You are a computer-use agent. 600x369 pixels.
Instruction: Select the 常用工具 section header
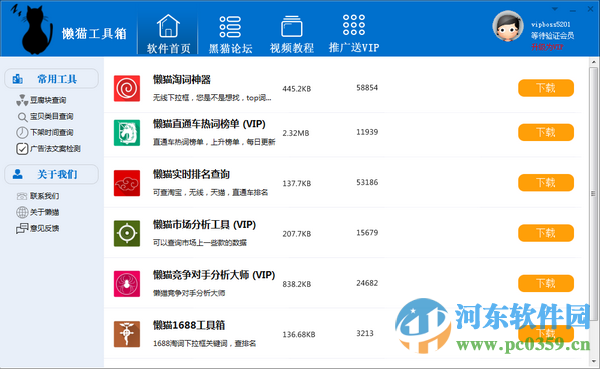pos(51,79)
